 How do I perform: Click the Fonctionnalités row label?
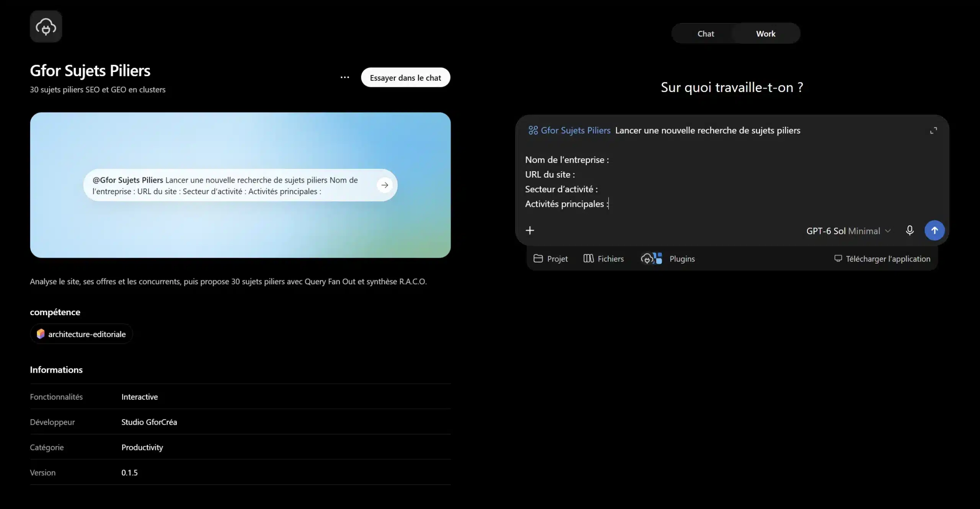56,397
